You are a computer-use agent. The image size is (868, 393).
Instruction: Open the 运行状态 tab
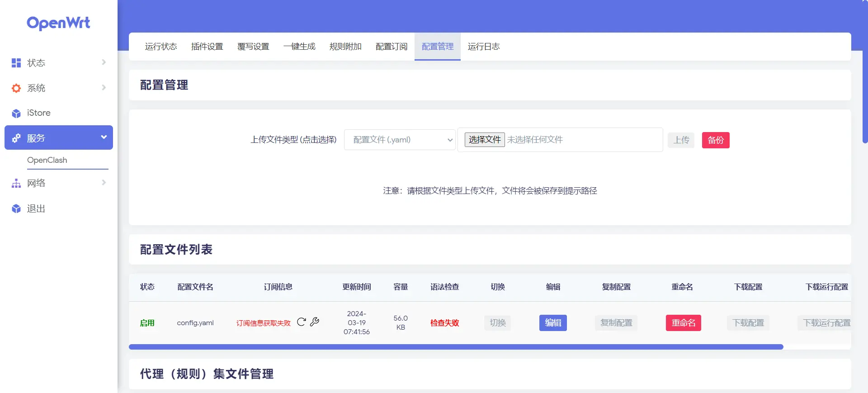coord(161,47)
